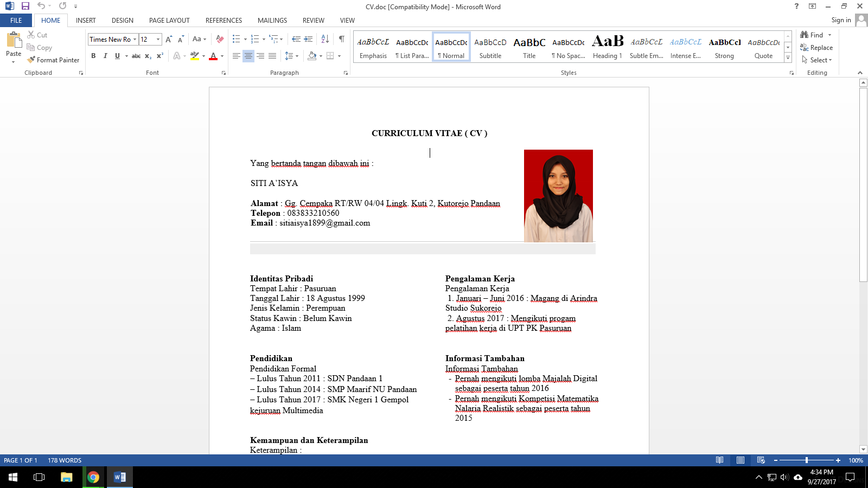The height and width of the screenshot is (488, 868).
Task: Justify the paragraph text
Action: click(x=272, y=56)
